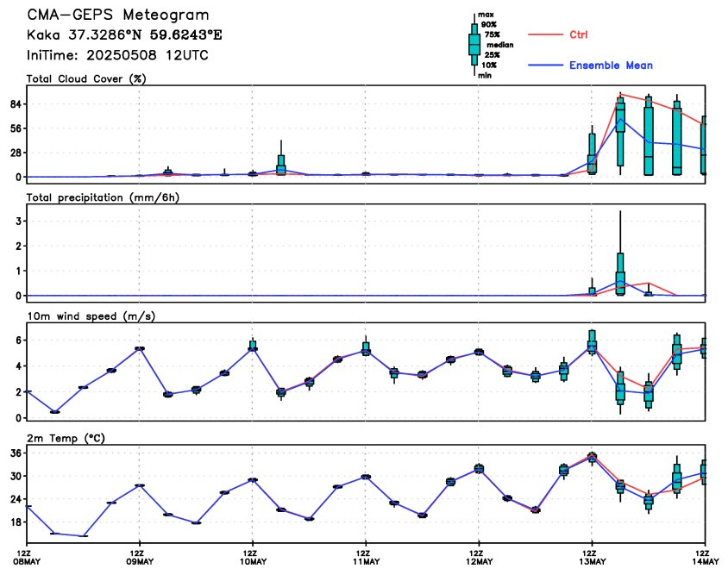Click the '90%' label in legend
Image resolution: width=728 pixels, height=575 pixels.
pos(489,25)
